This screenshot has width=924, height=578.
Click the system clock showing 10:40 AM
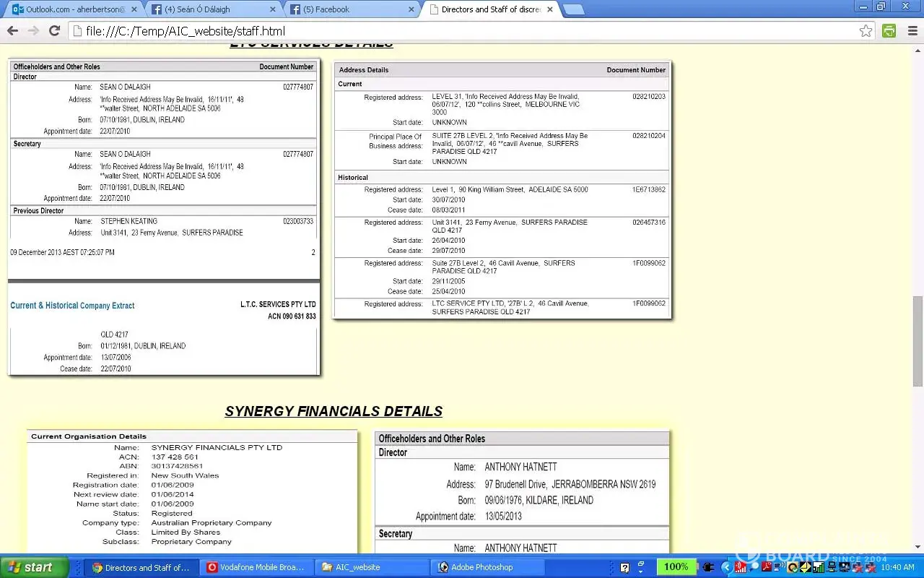point(897,567)
